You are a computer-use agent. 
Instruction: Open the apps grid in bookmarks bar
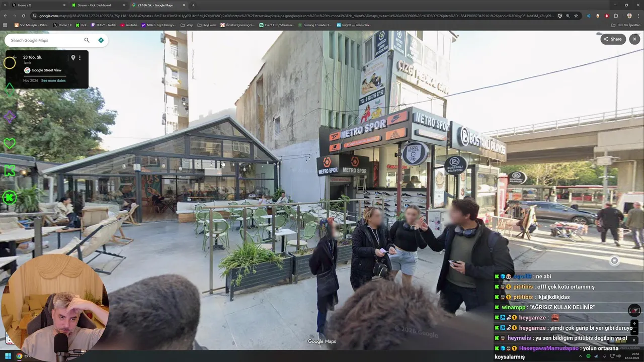pos(5,25)
